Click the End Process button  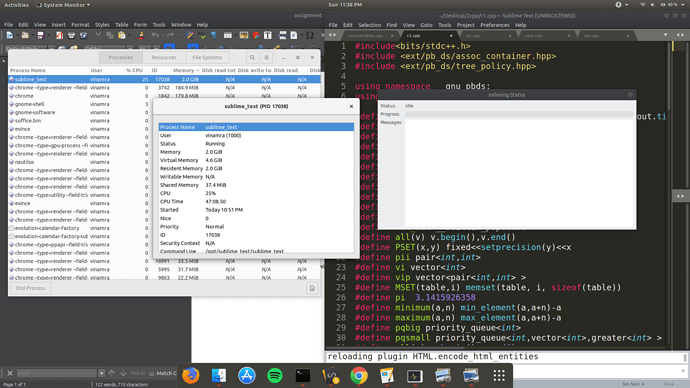tap(30, 288)
